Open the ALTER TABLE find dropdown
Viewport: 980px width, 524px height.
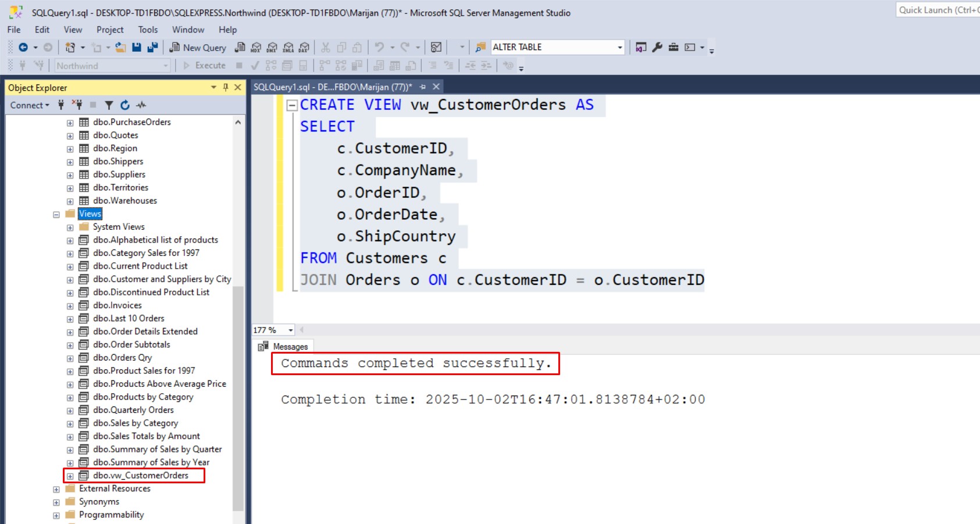pos(619,48)
